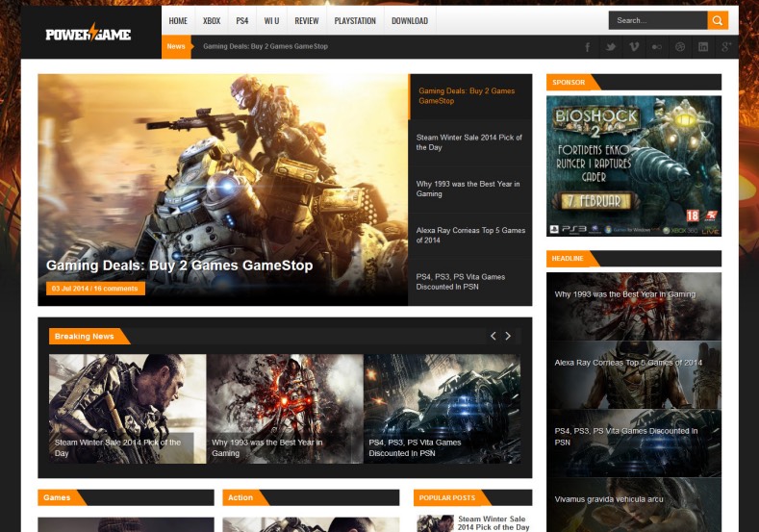The height and width of the screenshot is (532, 759).
Task: Open the Xbox menu item
Action: [x=212, y=21]
